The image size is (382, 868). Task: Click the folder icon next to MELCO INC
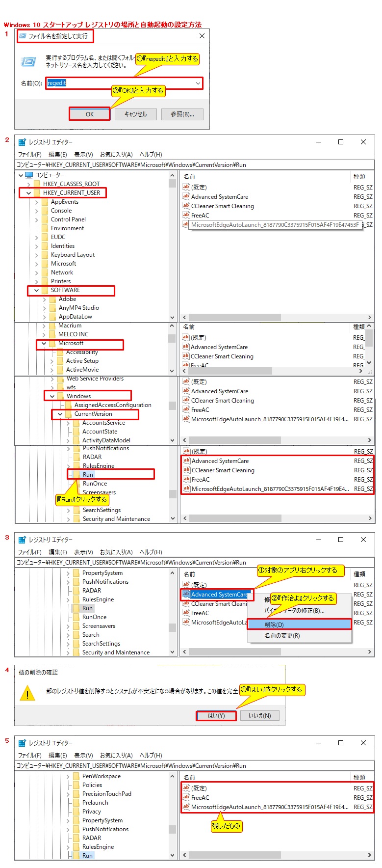click(x=52, y=334)
